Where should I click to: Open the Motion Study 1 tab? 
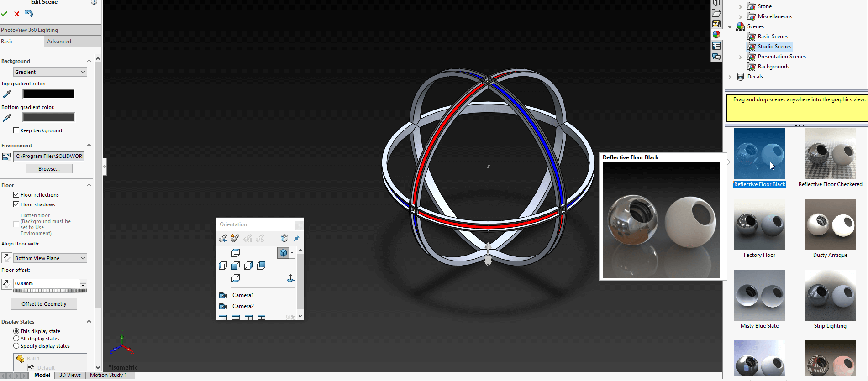coord(109,375)
